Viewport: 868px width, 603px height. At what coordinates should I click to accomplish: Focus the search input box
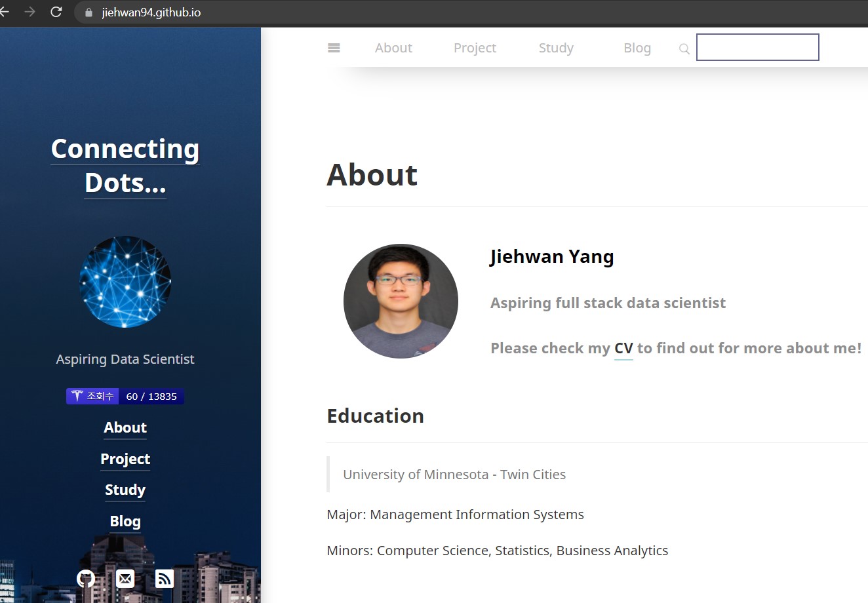point(758,47)
